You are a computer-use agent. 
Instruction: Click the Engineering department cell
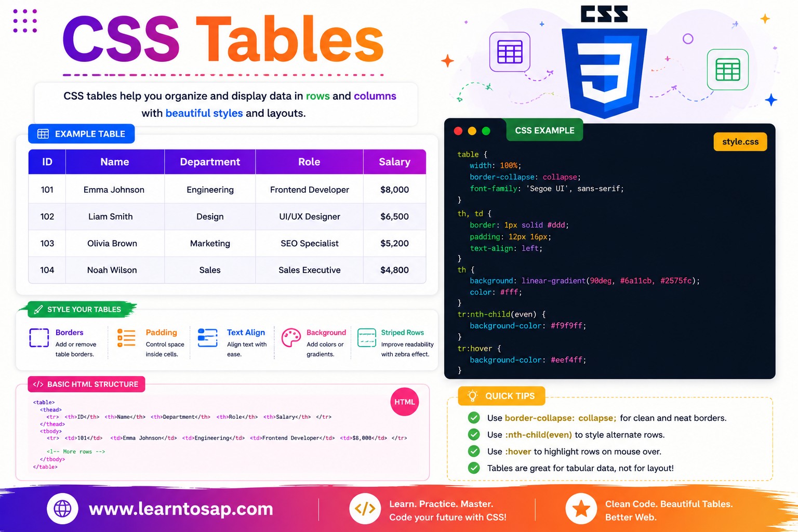coord(210,190)
